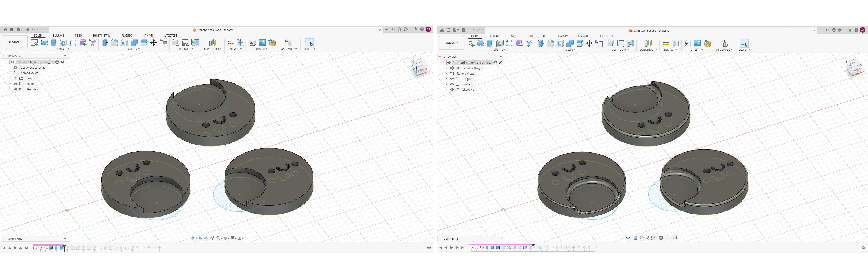Open DESIGN workspace dropdown in right window
Screen dimensions: 868x279
click(451, 43)
